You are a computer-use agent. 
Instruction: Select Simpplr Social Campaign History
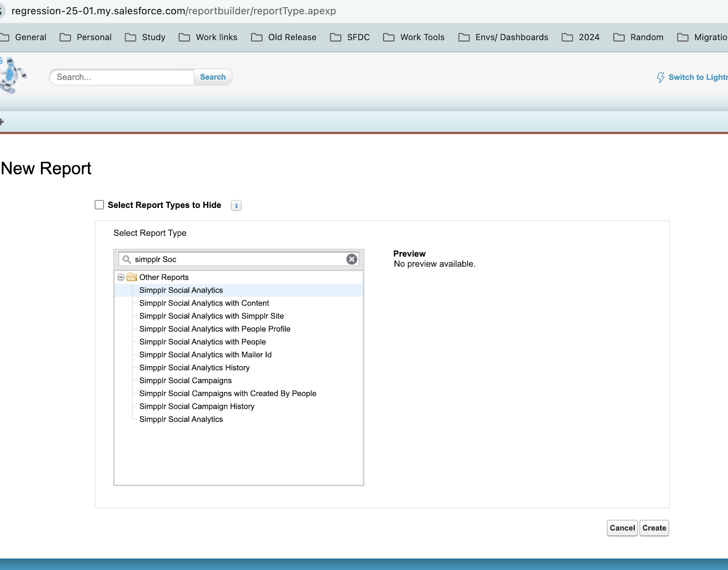[x=197, y=406]
